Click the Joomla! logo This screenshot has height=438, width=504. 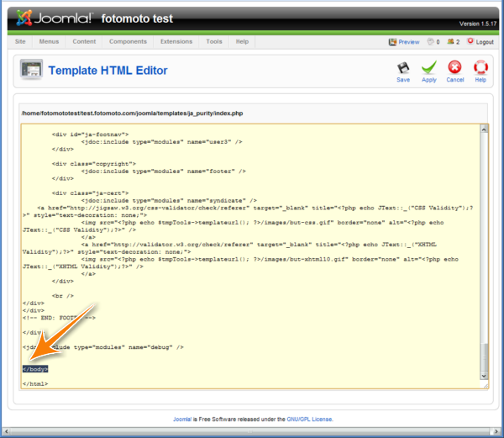(x=54, y=18)
